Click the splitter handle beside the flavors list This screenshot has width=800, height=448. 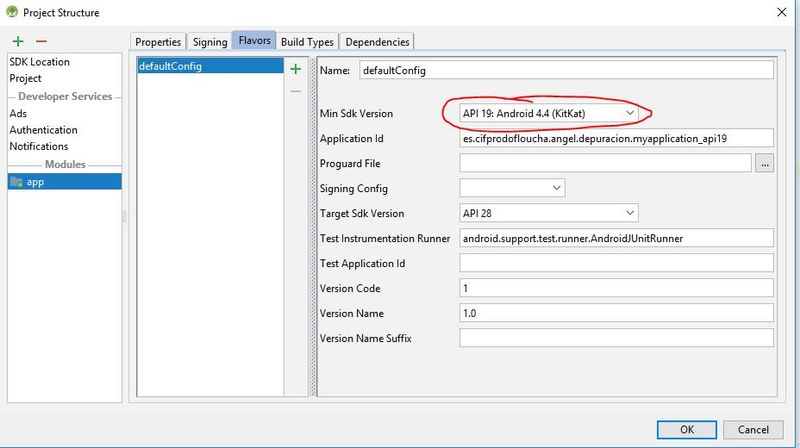coord(313,227)
